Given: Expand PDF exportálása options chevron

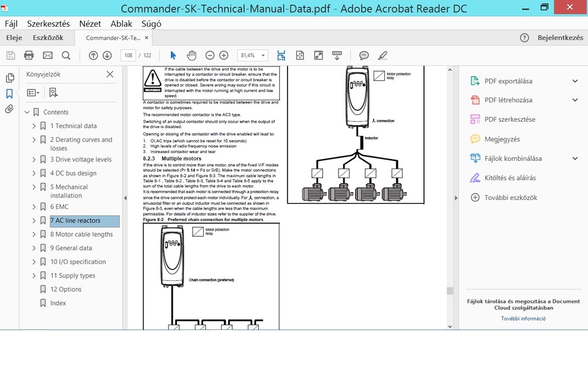Looking at the screenshot, I should point(574,81).
